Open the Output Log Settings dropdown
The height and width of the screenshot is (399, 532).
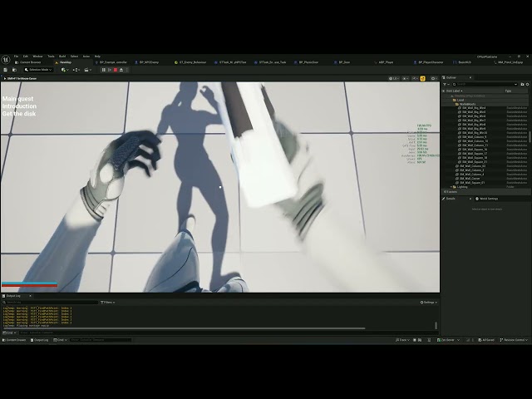tap(429, 303)
